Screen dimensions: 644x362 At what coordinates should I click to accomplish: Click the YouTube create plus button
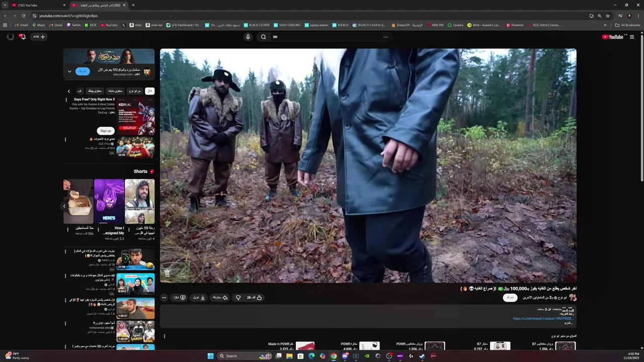pos(39,37)
